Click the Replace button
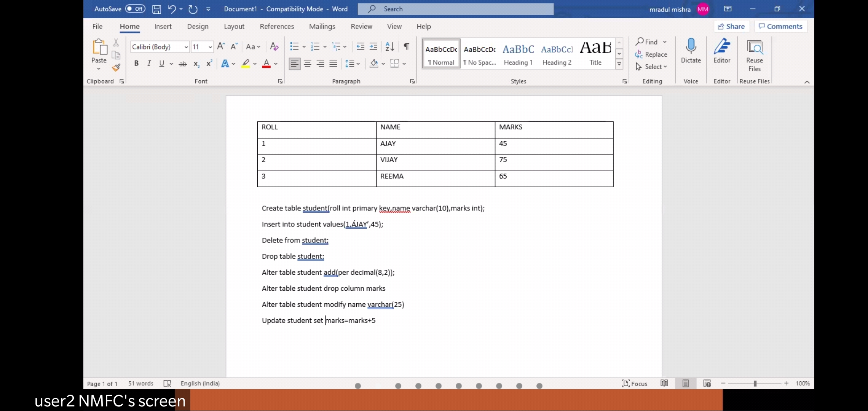Viewport: 868px width, 411px height. click(x=651, y=54)
